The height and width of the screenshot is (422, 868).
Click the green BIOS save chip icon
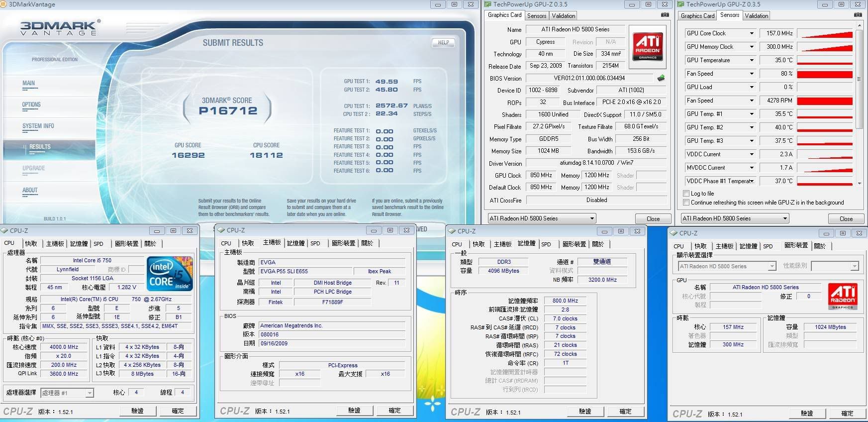point(661,78)
